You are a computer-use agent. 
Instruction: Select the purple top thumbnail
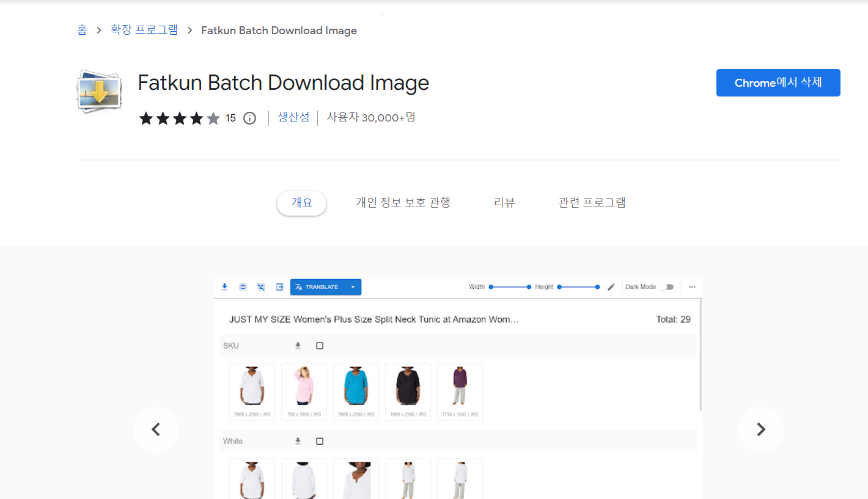[460, 392]
